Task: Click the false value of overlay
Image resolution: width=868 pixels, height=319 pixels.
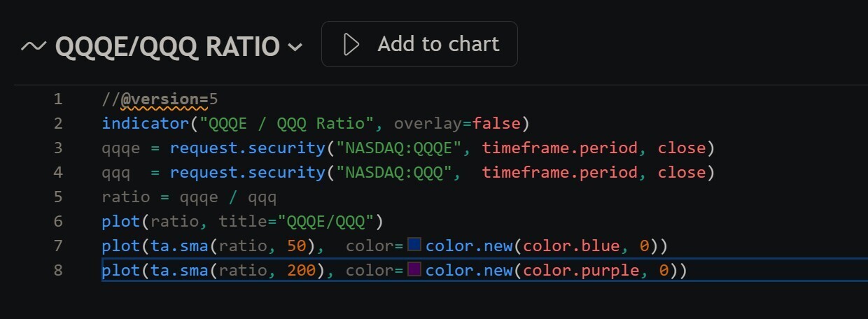Action: [496, 124]
